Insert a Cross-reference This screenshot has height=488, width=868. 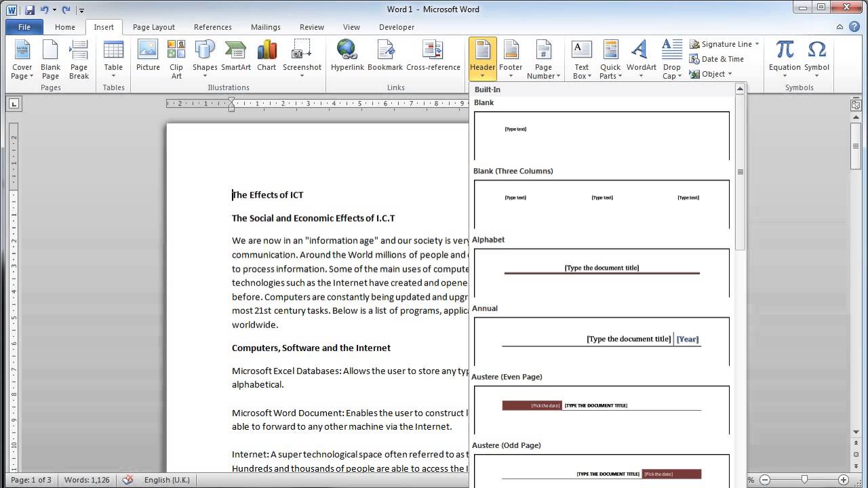click(433, 56)
